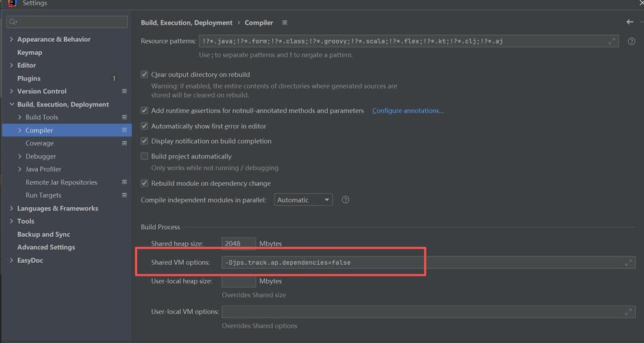The width and height of the screenshot is (644, 343).
Task: Click the User-local VM options text field
Action: [x=429, y=312]
